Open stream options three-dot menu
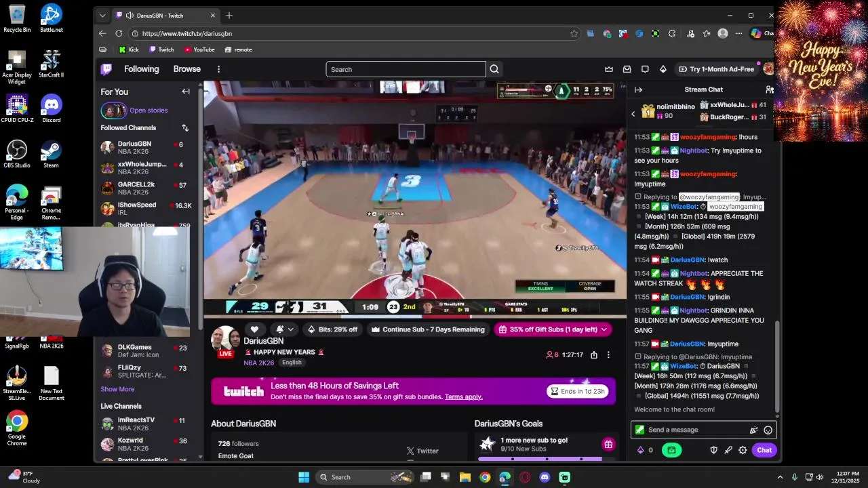 click(608, 354)
